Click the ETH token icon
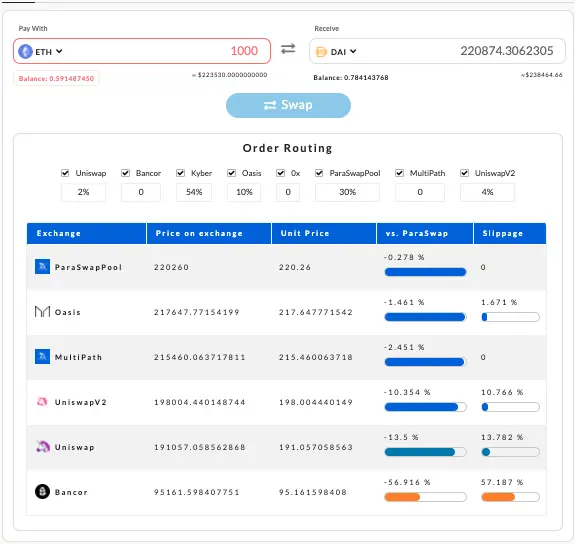 coord(25,51)
